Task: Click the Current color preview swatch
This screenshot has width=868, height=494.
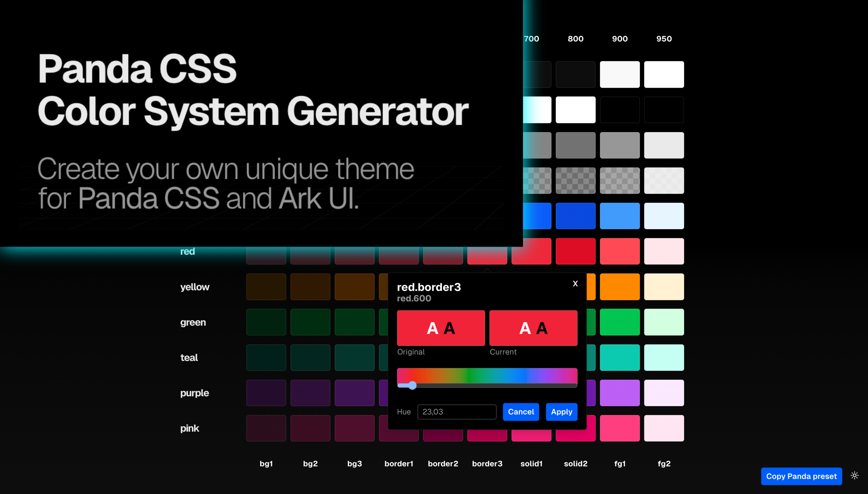Action: (x=533, y=328)
